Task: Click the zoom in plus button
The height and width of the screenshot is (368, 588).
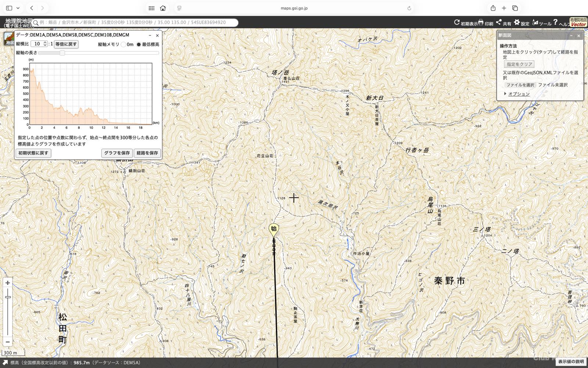Action: [x=8, y=283]
